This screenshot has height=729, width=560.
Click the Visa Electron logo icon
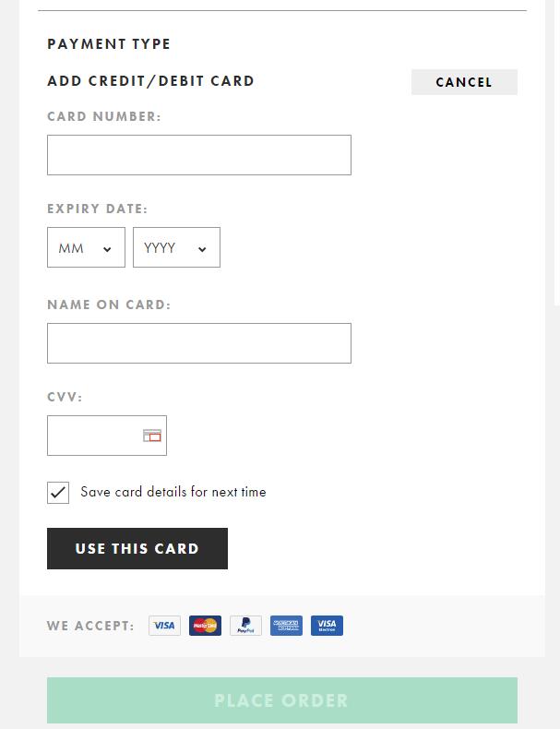point(327,626)
